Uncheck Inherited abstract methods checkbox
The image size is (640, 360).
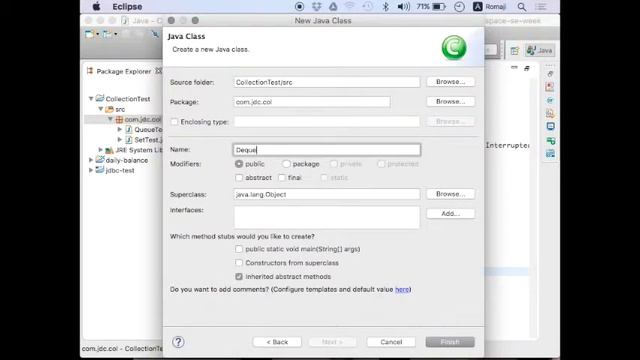[239, 276]
